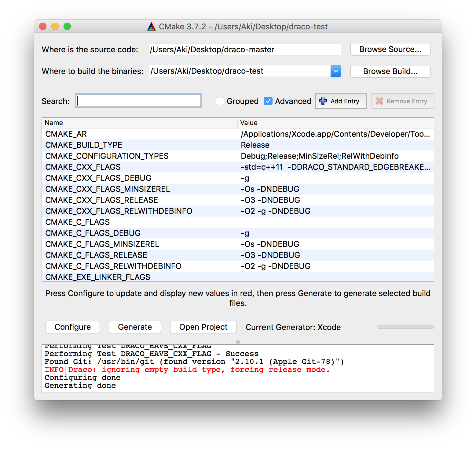Expand the build binaries path dropdown

[x=336, y=71]
